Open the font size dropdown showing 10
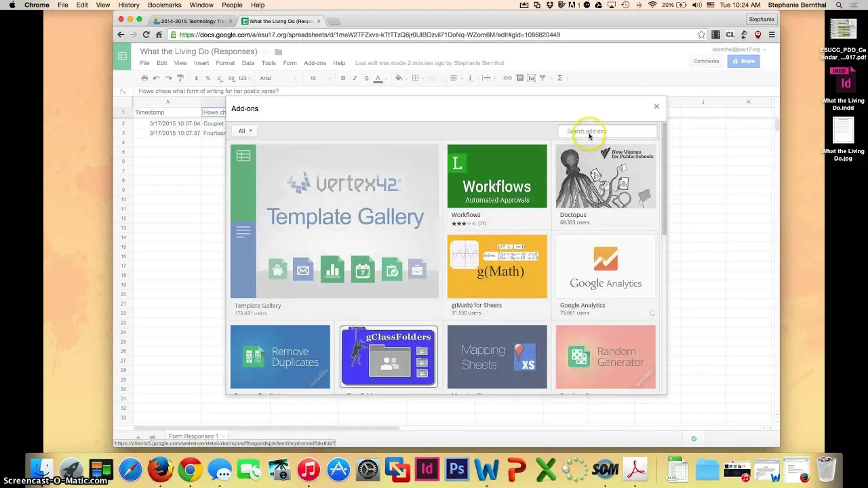868x488 pixels. [x=320, y=78]
